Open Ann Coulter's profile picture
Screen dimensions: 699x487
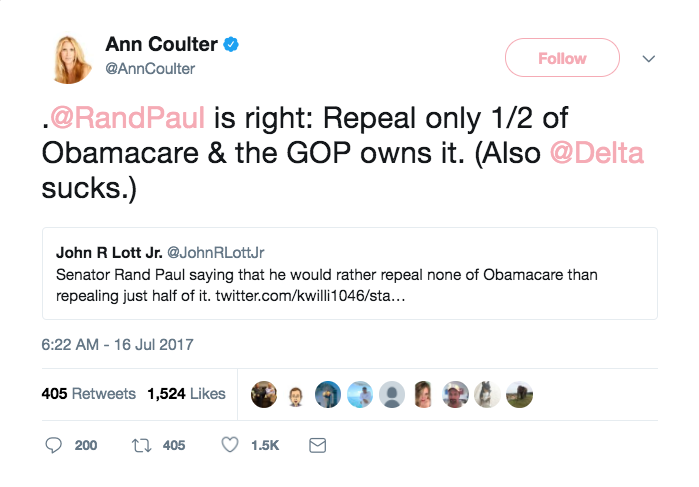click(x=71, y=59)
